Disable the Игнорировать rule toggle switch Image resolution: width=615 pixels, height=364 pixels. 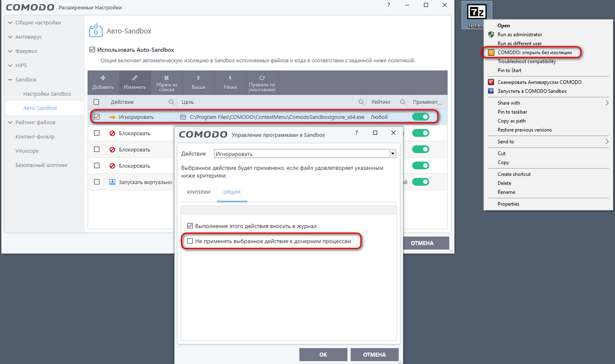coord(421,117)
